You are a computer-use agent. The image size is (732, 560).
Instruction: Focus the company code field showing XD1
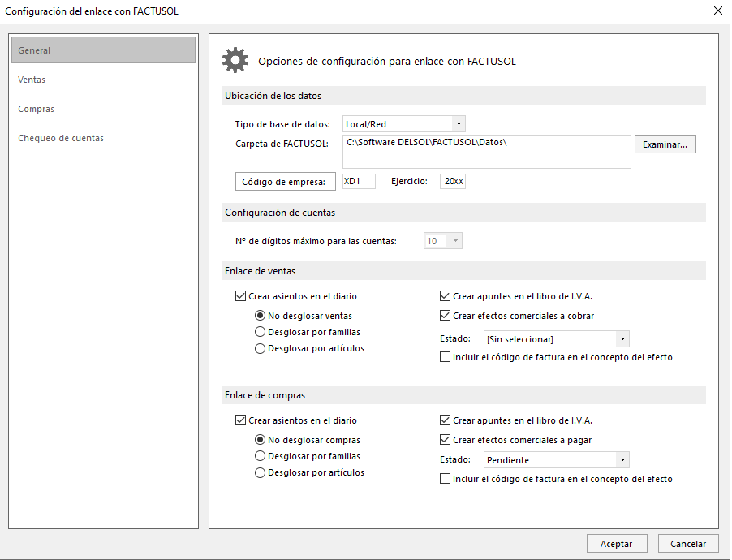[359, 181]
